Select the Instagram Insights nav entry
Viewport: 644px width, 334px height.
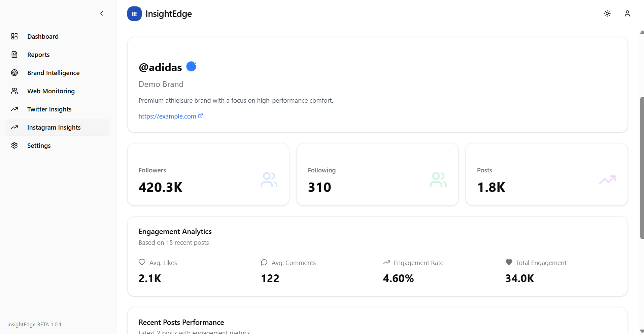pos(54,127)
